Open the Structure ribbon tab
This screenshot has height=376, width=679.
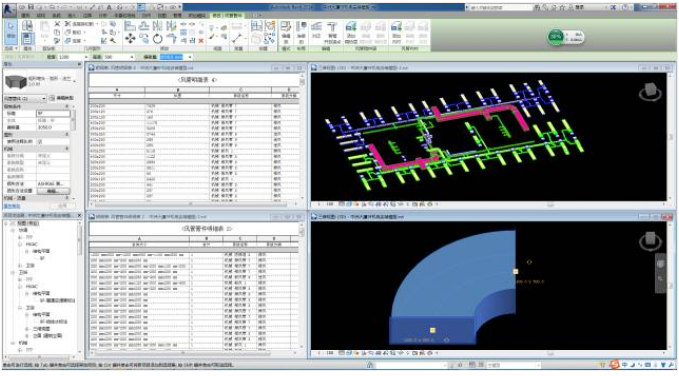[41, 16]
